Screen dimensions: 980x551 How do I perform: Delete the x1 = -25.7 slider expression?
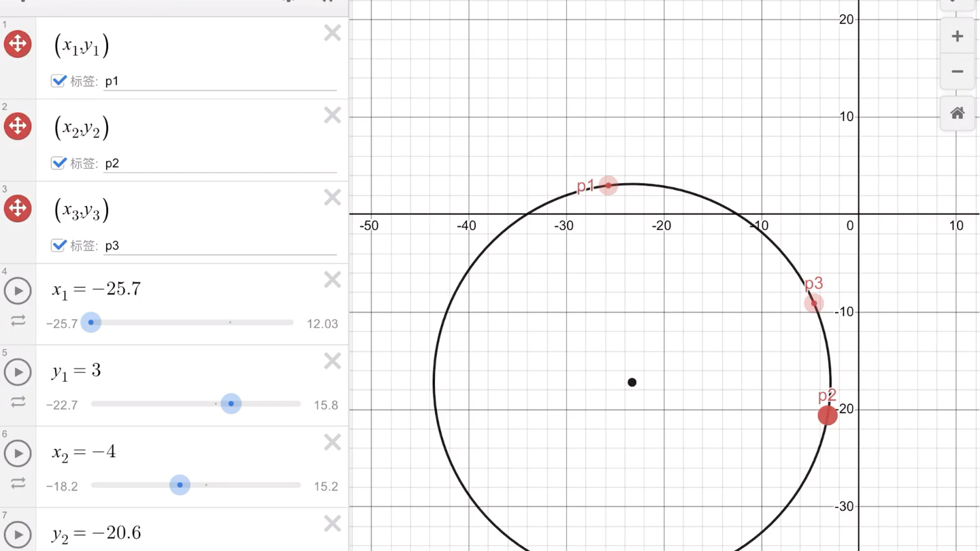click(x=332, y=280)
